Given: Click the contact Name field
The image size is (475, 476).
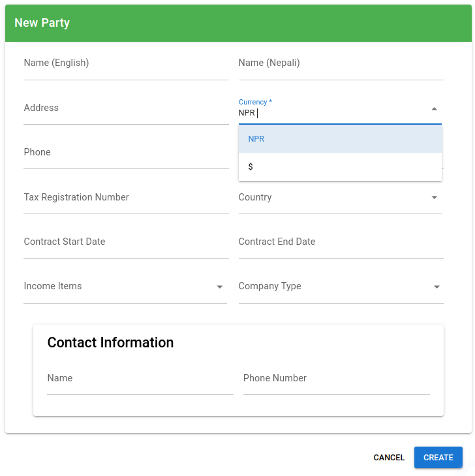Looking at the screenshot, I should point(140,379).
